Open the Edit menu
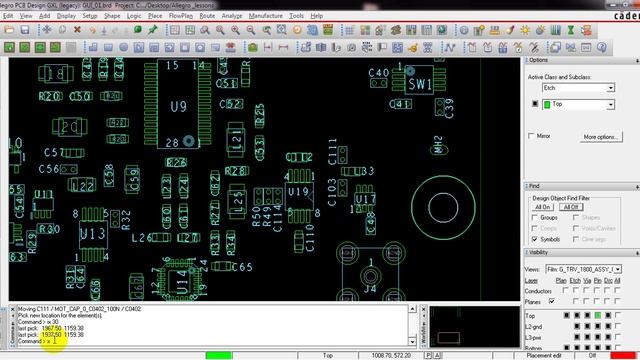The width and height of the screenshot is (640, 360). [x=8, y=16]
